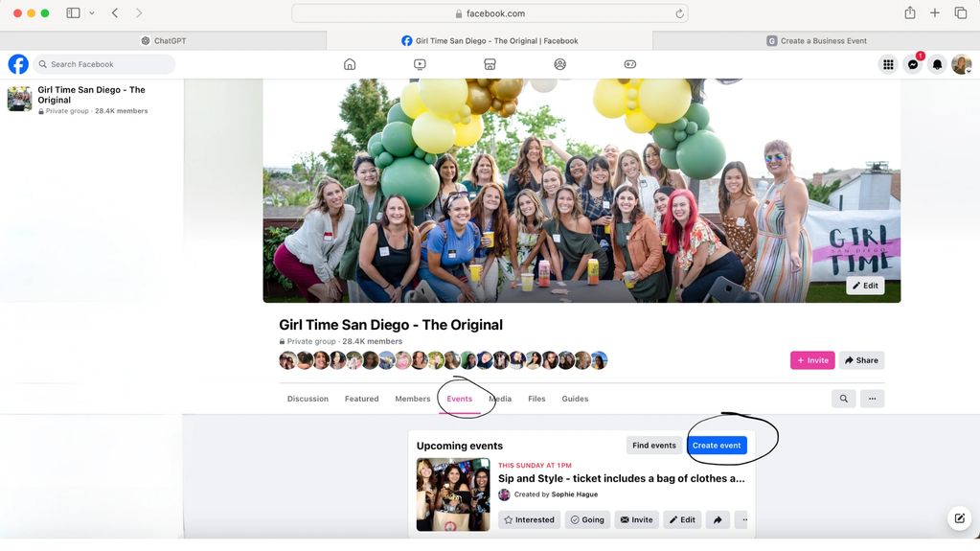Go back with Safari's back arrow

tap(115, 13)
